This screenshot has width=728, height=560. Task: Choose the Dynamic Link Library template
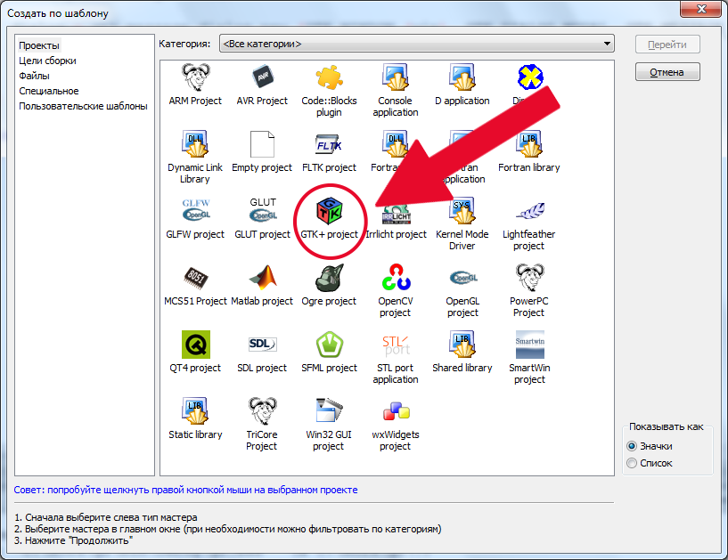coord(195,158)
